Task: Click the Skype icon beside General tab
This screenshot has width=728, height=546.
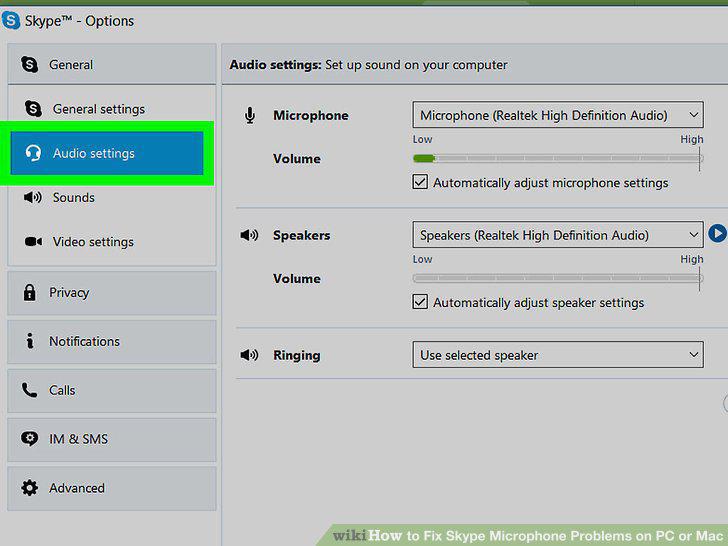Action: 29,65
